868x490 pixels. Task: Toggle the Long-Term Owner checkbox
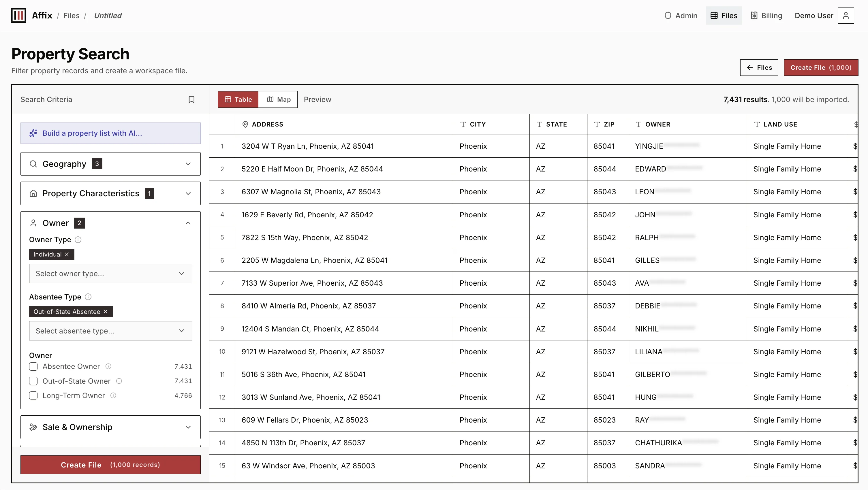[x=33, y=395]
